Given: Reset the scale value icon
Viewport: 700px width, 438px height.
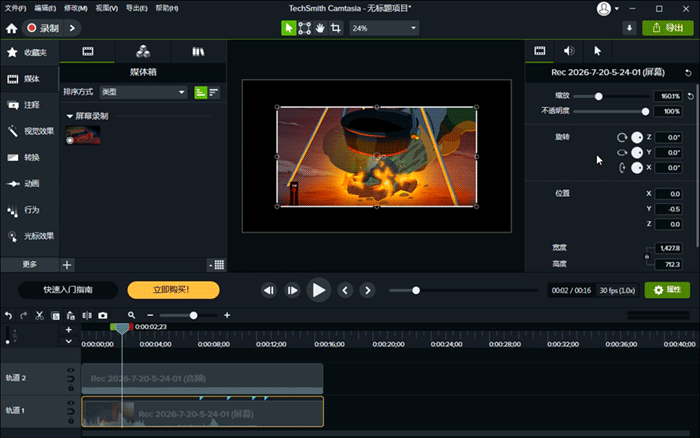Looking at the screenshot, I should point(691,96).
